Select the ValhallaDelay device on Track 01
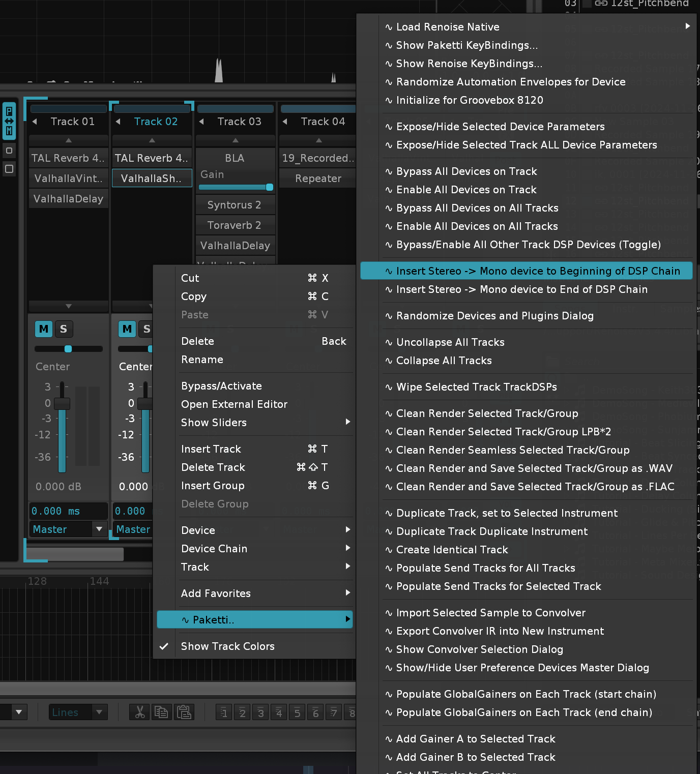The image size is (700, 774). coord(68,199)
